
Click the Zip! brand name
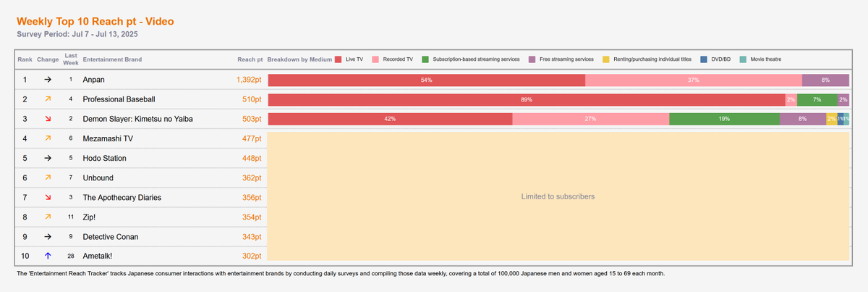tap(90, 217)
